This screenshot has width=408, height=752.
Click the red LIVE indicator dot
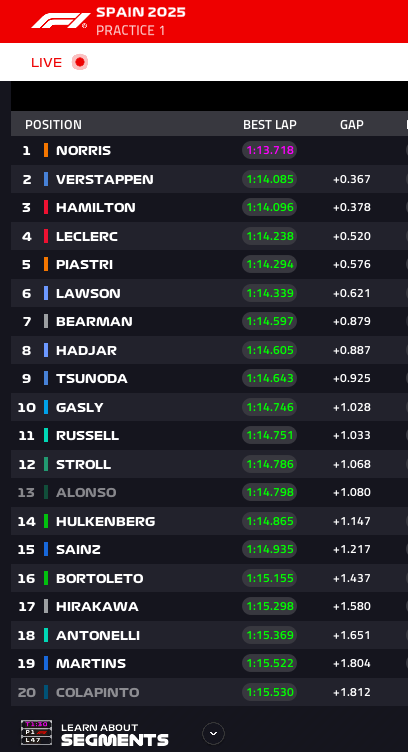point(80,62)
